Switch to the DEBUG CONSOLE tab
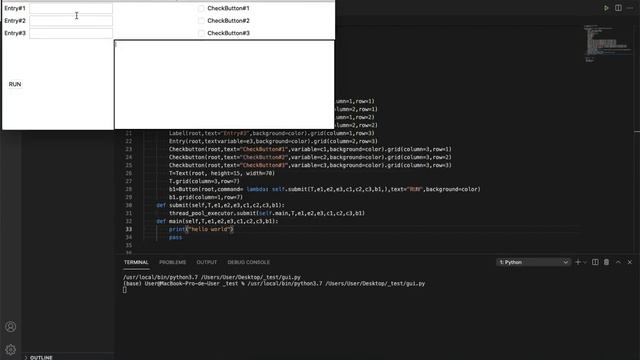Viewport: 640px width, 360px height. point(249,262)
